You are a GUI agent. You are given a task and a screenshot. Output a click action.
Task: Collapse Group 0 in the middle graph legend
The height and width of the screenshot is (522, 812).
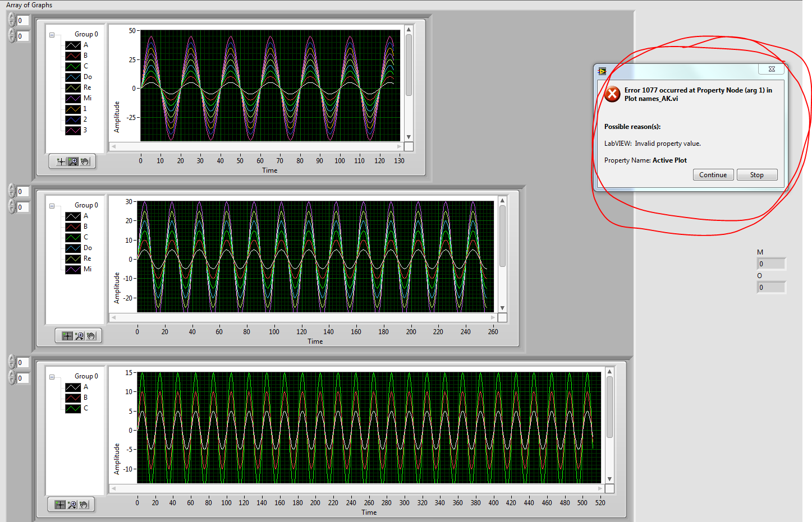(x=52, y=206)
